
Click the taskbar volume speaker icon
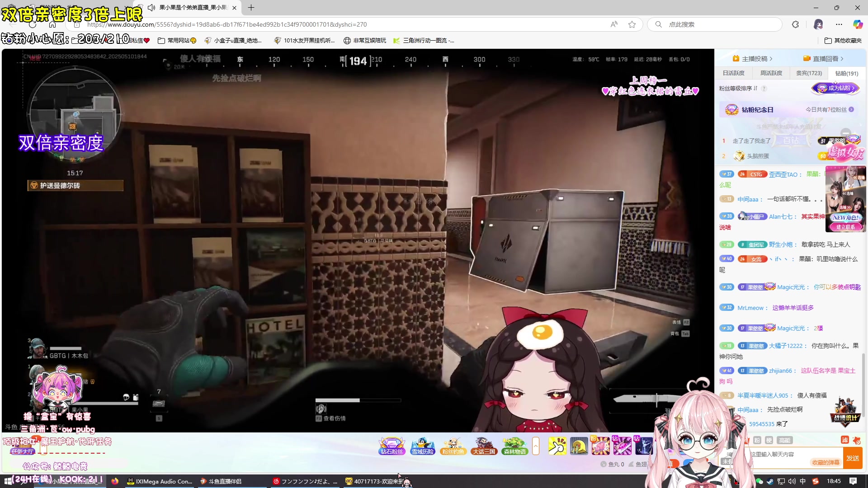(792, 482)
